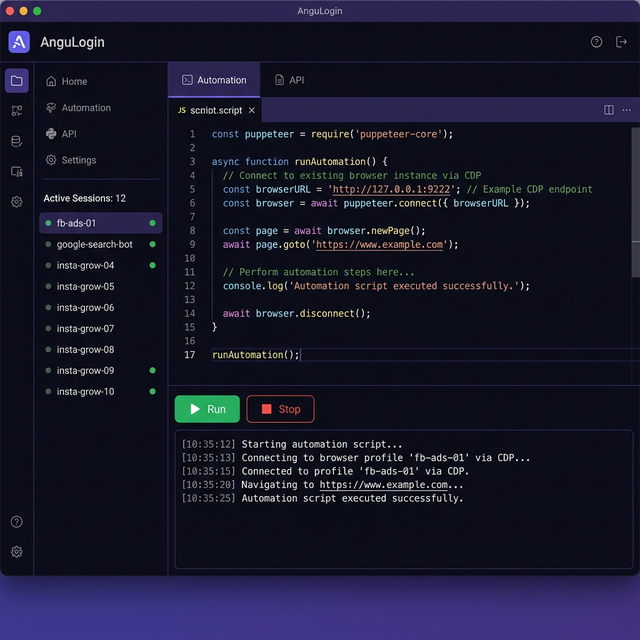Image resolution: width=640 pixels, height=640 pixels.
Task: Click the green status dot of insta-grow-04
Action: [153, 265]
